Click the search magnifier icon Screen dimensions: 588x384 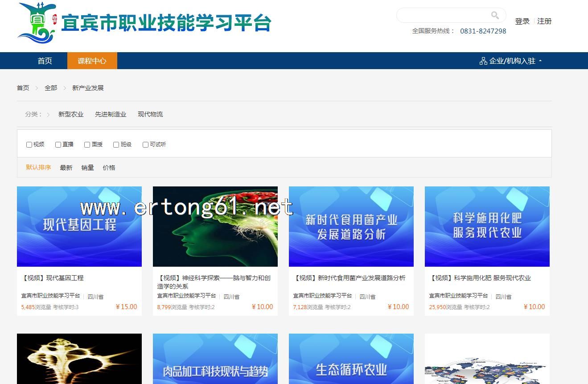(495, 16)
